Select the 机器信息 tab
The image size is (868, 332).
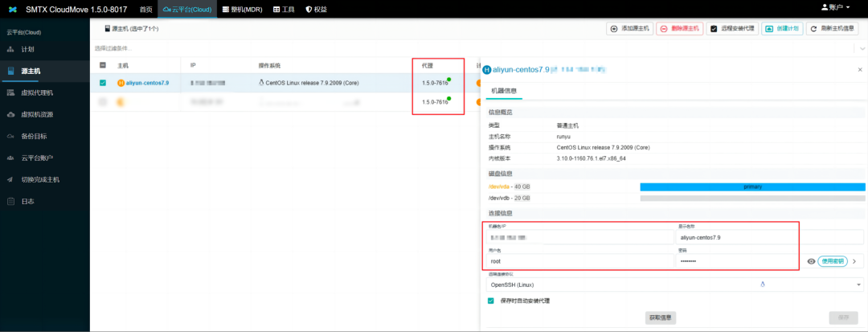[504, 91]
